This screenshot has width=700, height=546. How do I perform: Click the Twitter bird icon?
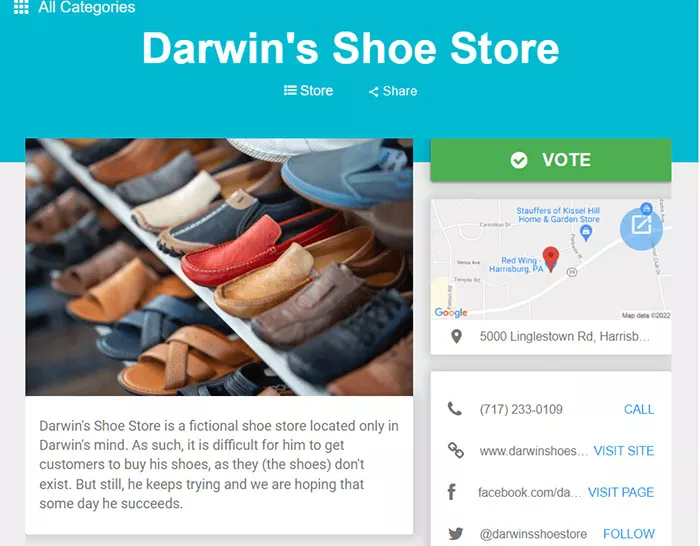[456, 533]
